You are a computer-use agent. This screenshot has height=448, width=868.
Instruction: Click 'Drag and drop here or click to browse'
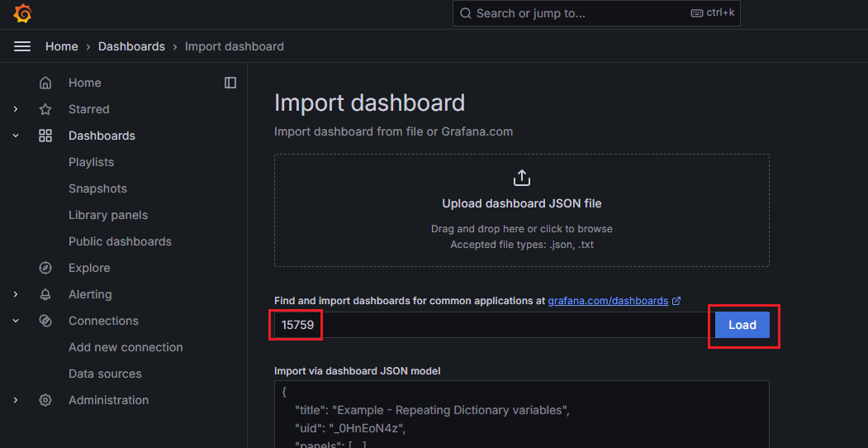(x=522, y=229)
